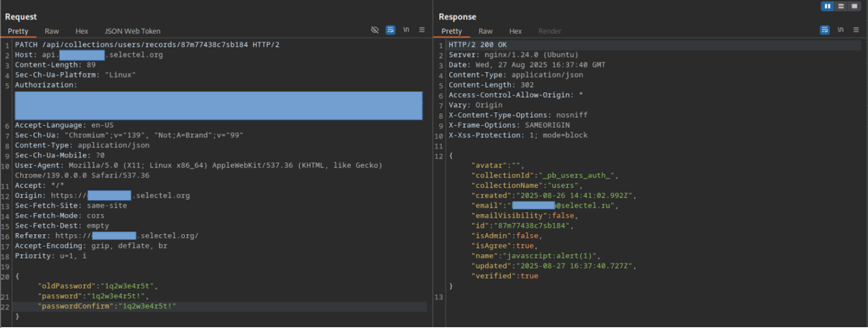Switch to side-by-side split layout
The height and width of the screenshot is (328, 868).
pyautogui.click(x=827, y=6)
